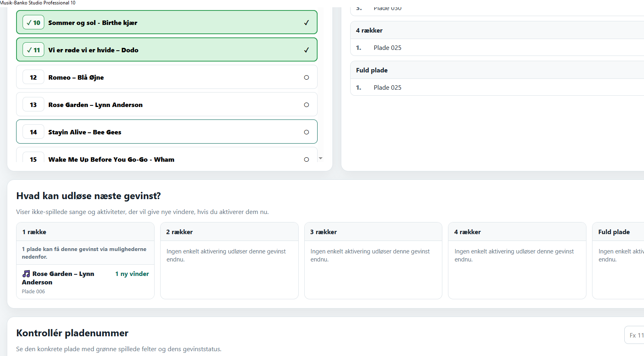Click 'Plade 006' under Rose Garden suggestion
Screen dimensions: 644x356
[33, 291]
